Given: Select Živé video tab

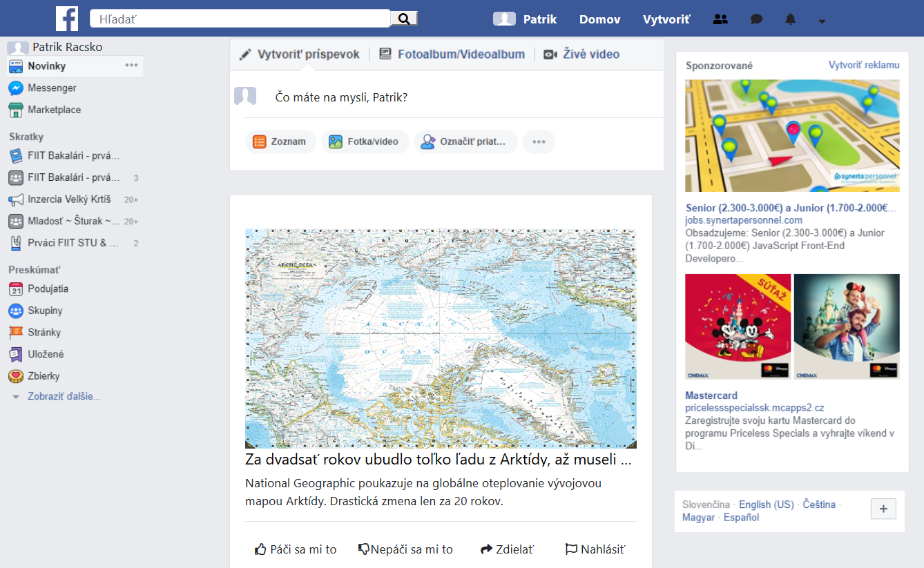Looking at the screenshot, I should 581,55.
